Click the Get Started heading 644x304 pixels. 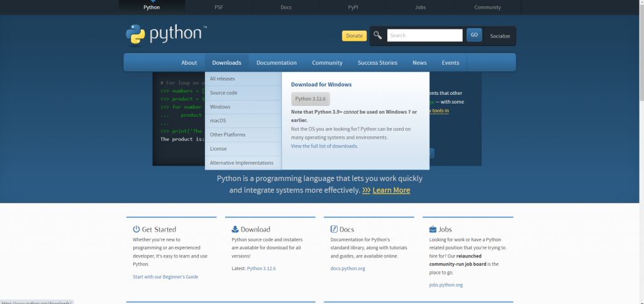pyautogui.click(x=159, y=229)
